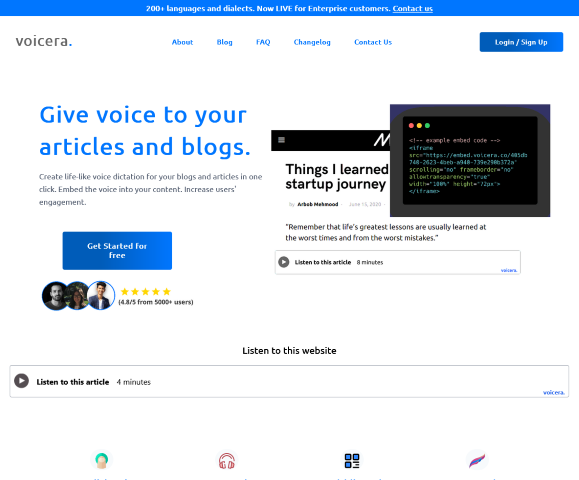
Task: Click the Listen to this website heading
Action: [x=289, y=350]
